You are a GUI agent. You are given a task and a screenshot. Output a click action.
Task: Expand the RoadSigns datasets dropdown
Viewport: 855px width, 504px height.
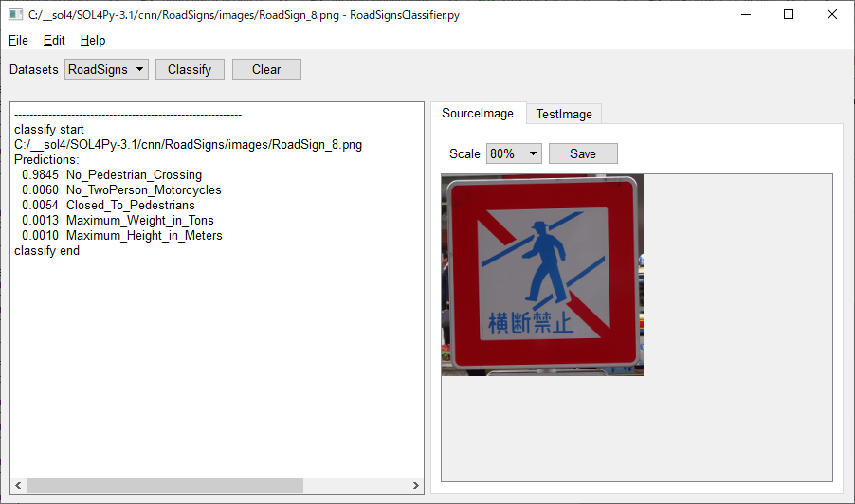click(x=106, y=70)
